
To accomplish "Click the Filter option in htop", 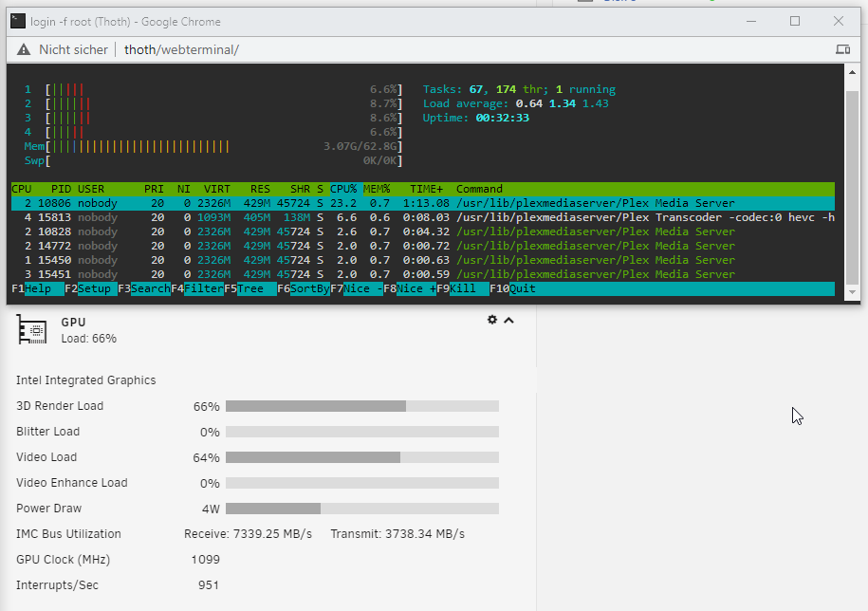I will point(203,288).
